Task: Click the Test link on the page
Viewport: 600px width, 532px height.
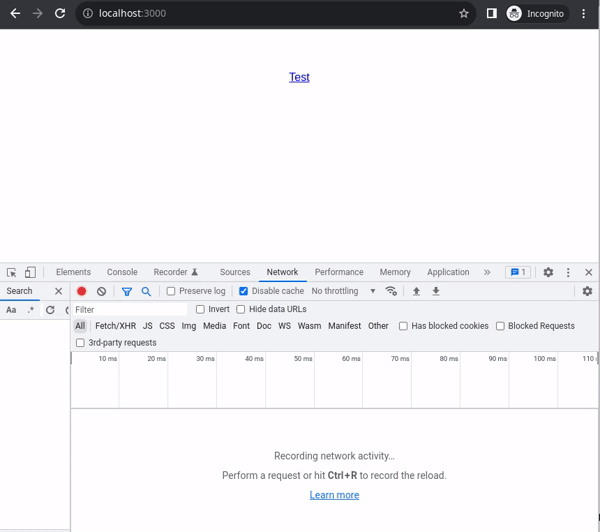Action: pyautogui.click(x=299, y=77)
